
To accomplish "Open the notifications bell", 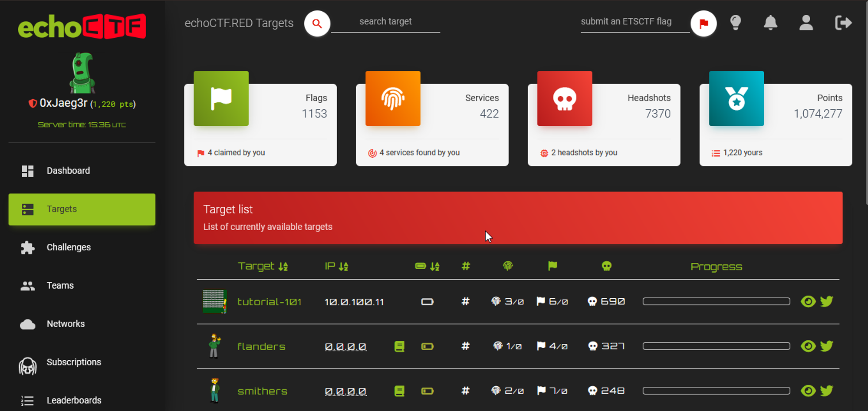I will point(770,23).
